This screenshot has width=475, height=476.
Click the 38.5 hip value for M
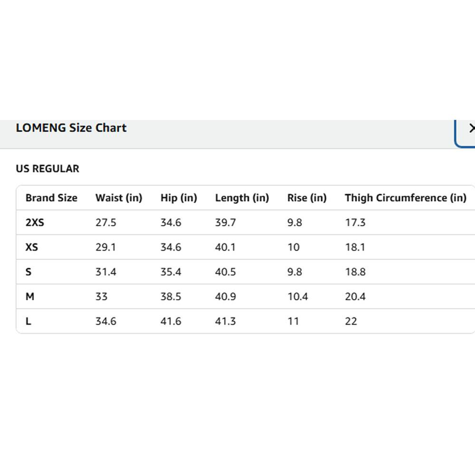tap(171, 297)
